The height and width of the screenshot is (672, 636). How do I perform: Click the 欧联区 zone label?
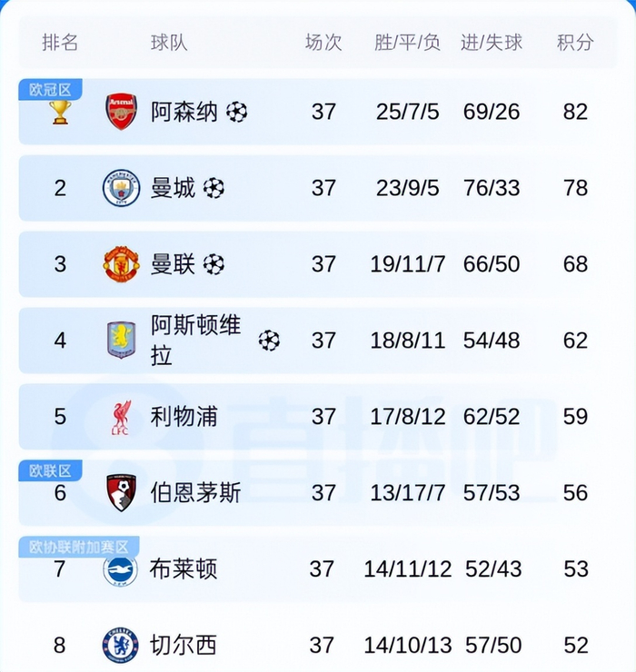(x=50, y=470)
